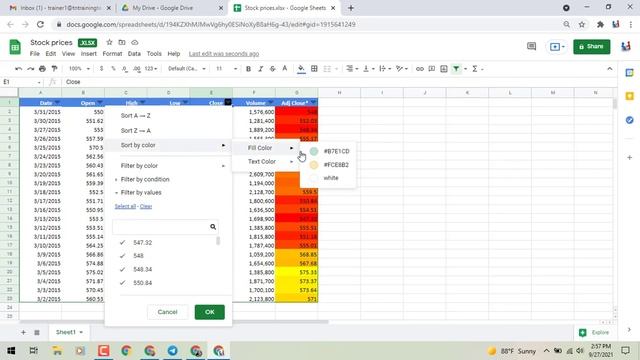Open the Text Color submenu item

point(266,162)
